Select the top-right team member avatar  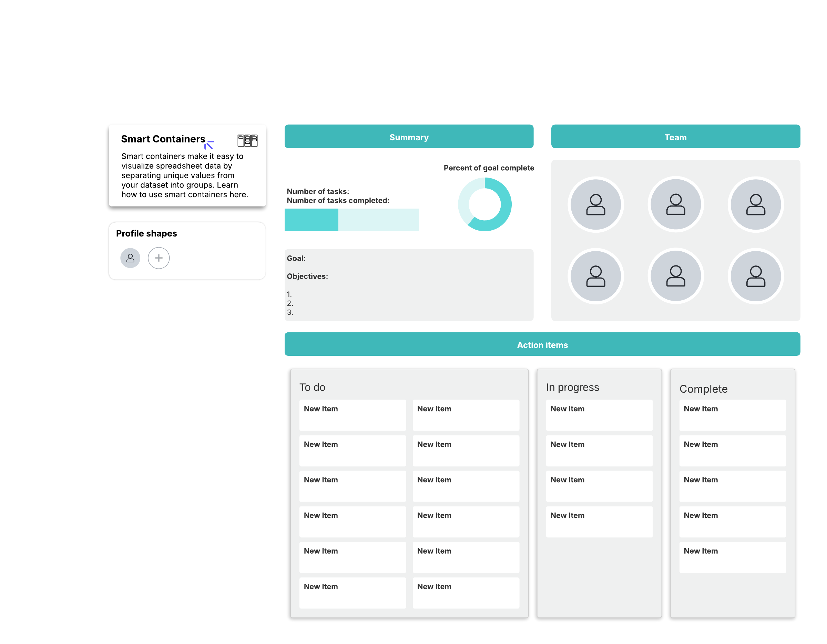(x=755, y=204)
